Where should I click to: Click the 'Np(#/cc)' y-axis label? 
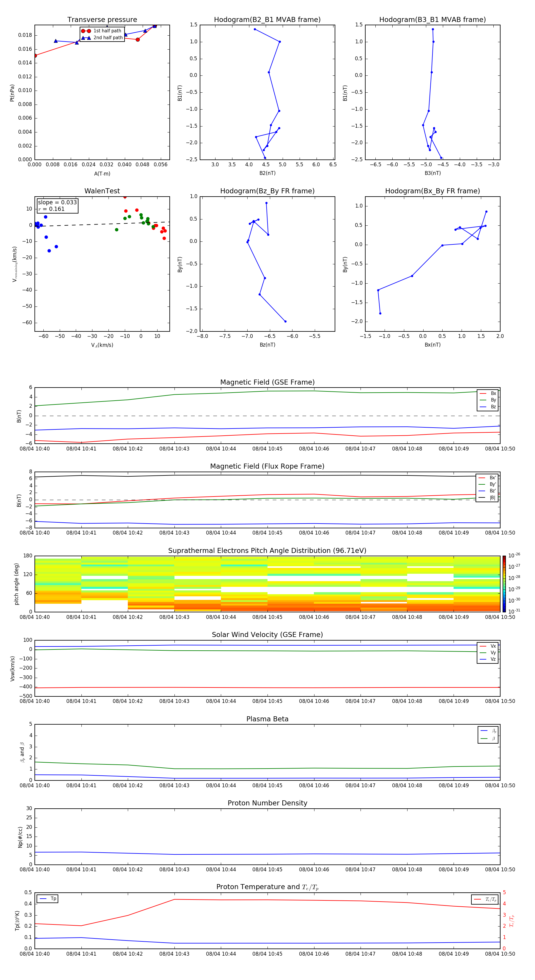(x=20, y=837)
